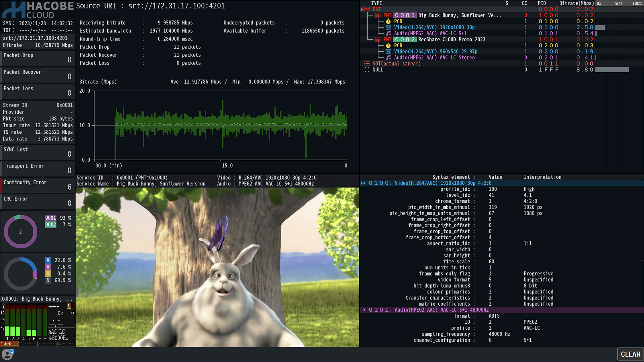Click the NULL packet bracket icon

(367, 70)
